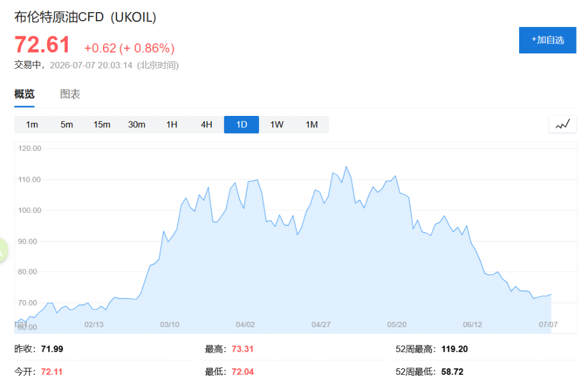Switch to the 1W interval
Viewport: 588px width, 381px height.
277,125
